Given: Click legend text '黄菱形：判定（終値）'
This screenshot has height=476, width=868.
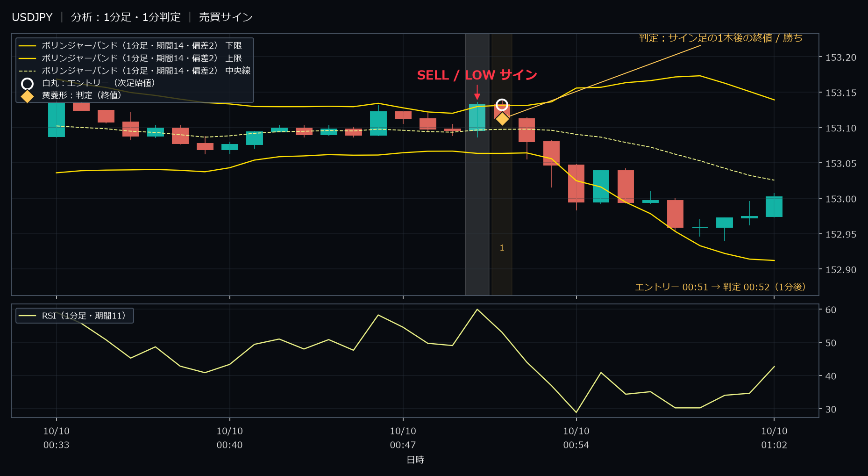Looking at the screenshot, I should [x=82, y=95].
